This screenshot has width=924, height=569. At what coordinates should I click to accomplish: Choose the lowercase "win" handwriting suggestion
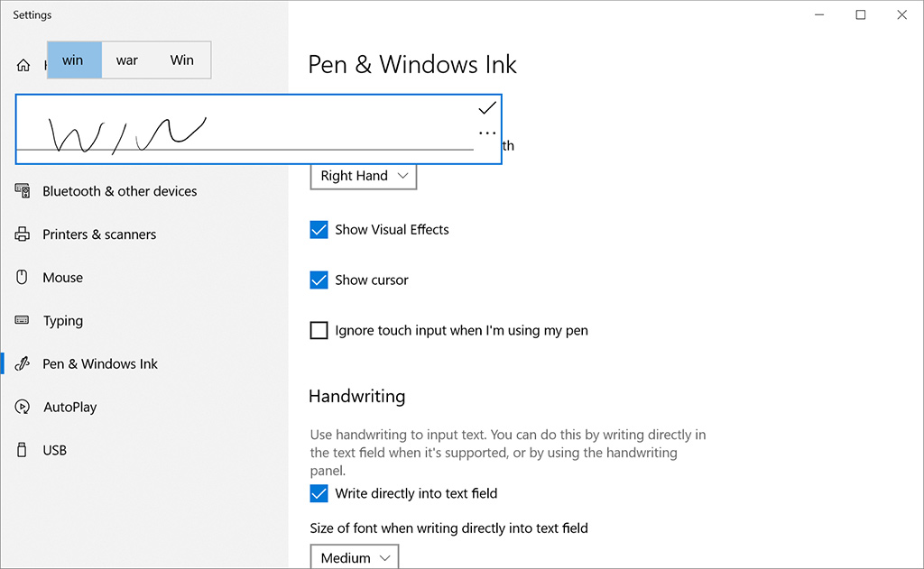73,60
